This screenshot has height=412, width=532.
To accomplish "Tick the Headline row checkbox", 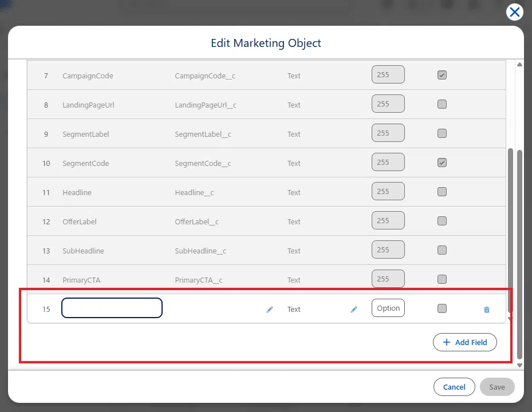I will click(x=442, y=192).
